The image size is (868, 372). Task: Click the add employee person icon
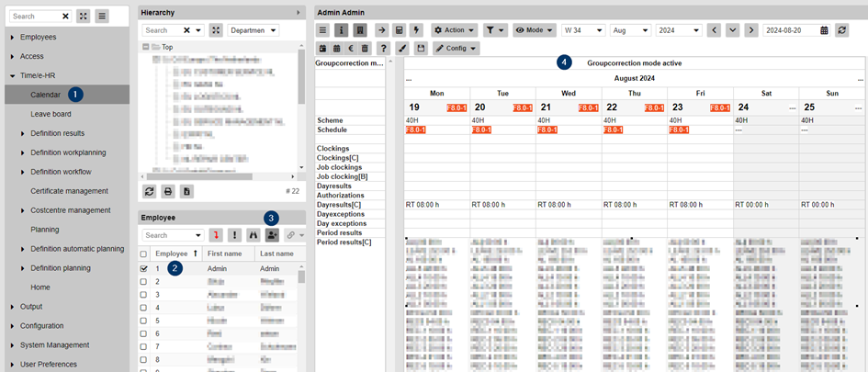click(x=273, y=235)
